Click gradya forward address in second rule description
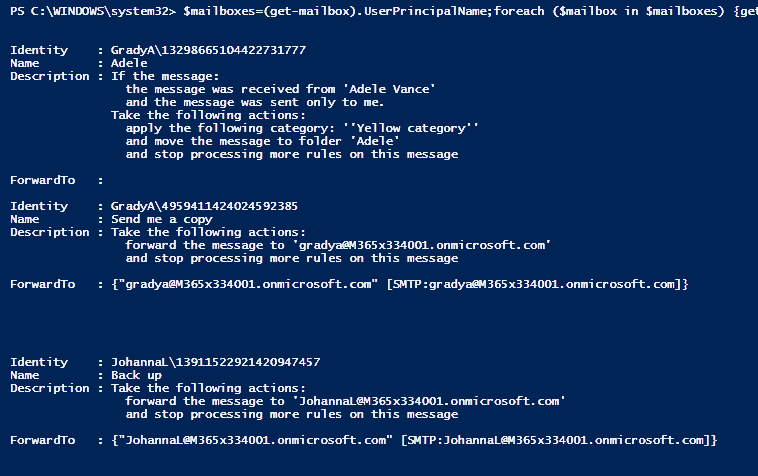This screenshot has height=476, width=758. pyautogui.click(x=422, y=245)
